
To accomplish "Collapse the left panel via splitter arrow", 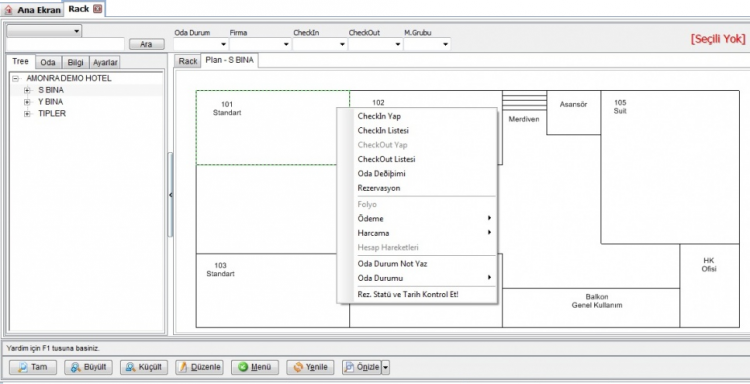I will coord(171,195).
